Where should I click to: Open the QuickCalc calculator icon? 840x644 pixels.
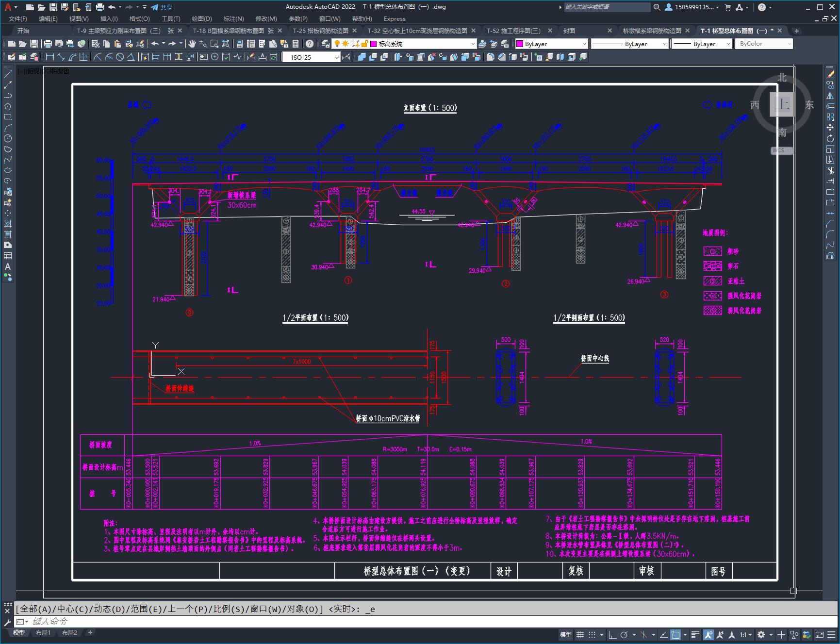[x=296, y=44]
